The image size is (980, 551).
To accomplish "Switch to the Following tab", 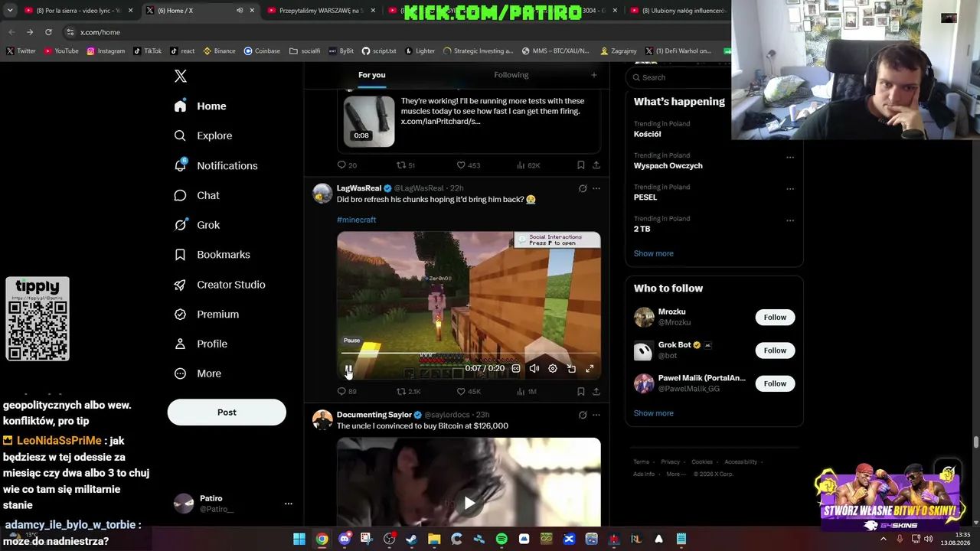I will tap(511, 75).
